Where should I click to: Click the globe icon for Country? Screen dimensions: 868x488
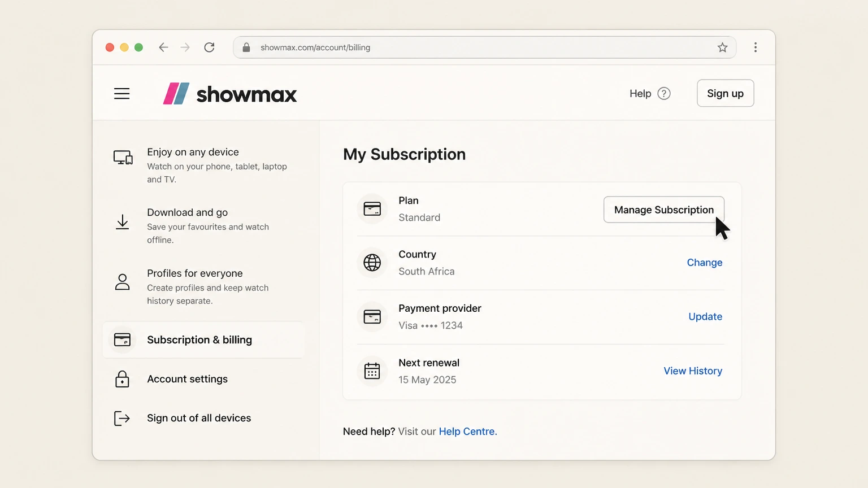point(372,263)
